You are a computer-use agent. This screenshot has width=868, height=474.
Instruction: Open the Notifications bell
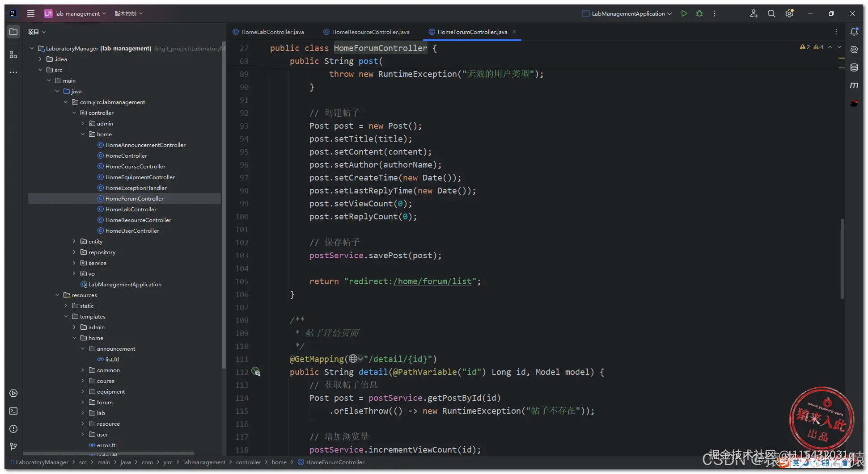point(854,32)
